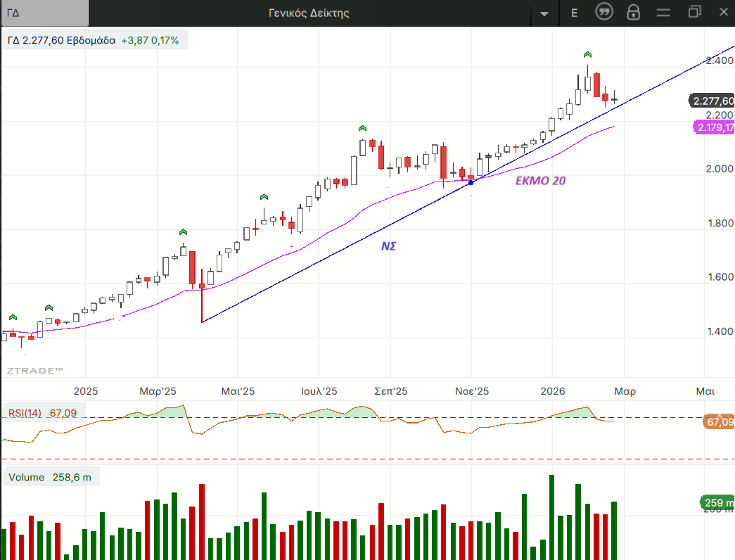
Task: Click the purple 2.179,17 moving average tag
Action: coord(714,127)
